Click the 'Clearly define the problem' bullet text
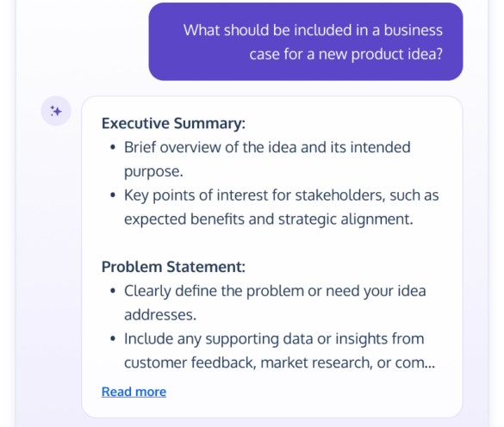The height and width of the screenshot is (427, 504). pyautogui.click(x=275, y=302)
